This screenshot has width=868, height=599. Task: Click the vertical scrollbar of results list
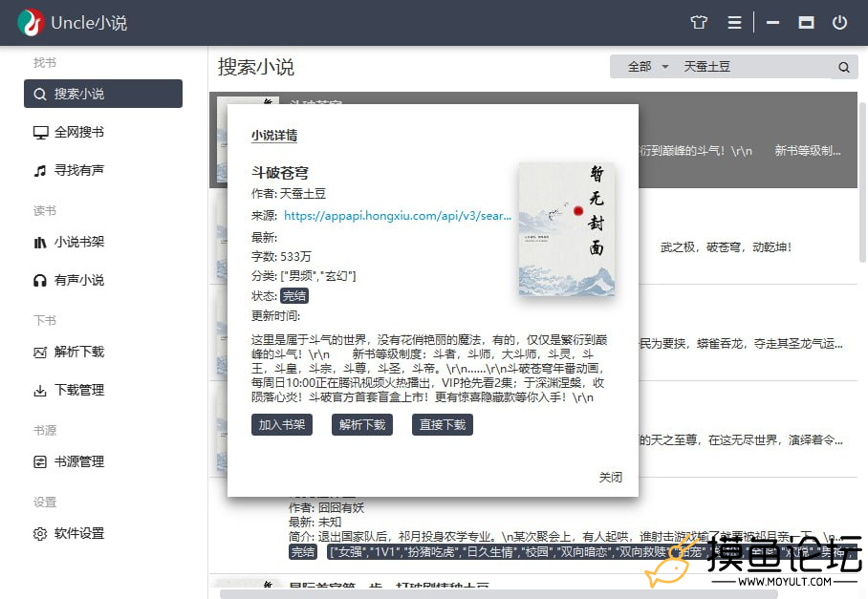pyautogui.click(x=862, y=182)
